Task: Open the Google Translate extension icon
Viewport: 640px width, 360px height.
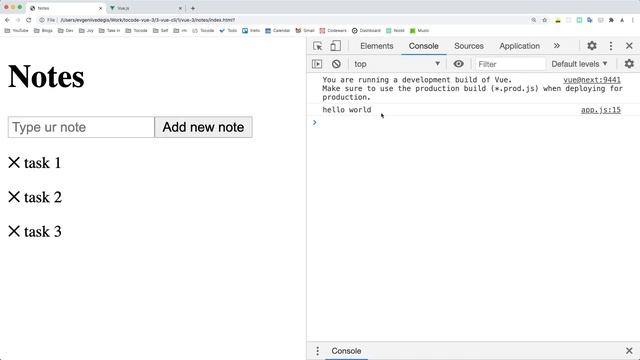Action: [590, 20]
